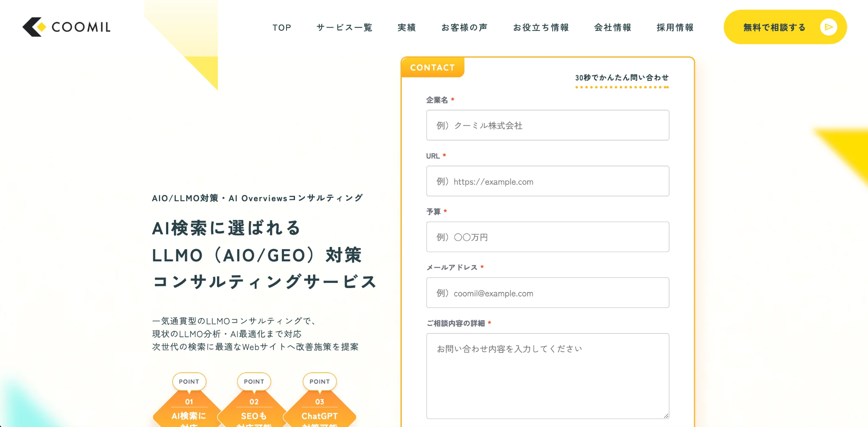Click the コンサルティングサービス headline line

click(x=265, y=282)
